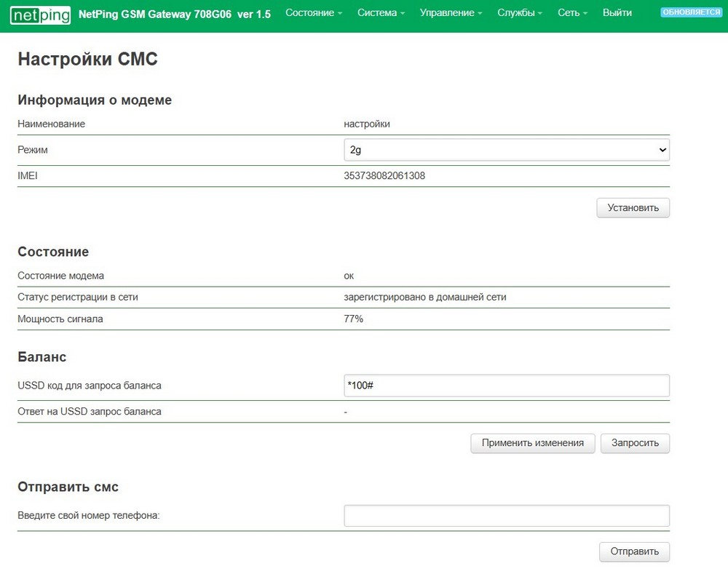The image size is (728, 574).
Task: Click Применить изменения button
Action: 532,443
